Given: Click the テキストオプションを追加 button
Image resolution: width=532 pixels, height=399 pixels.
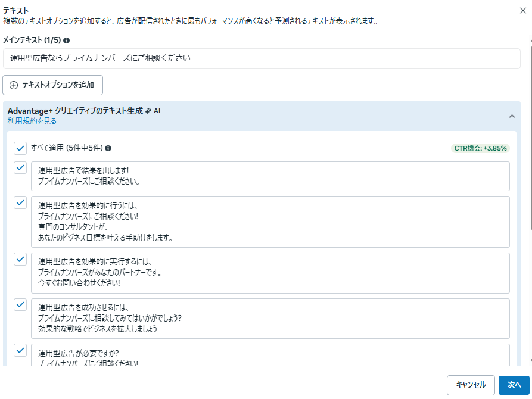Looking at the screenshot, I should pos(53,85).
